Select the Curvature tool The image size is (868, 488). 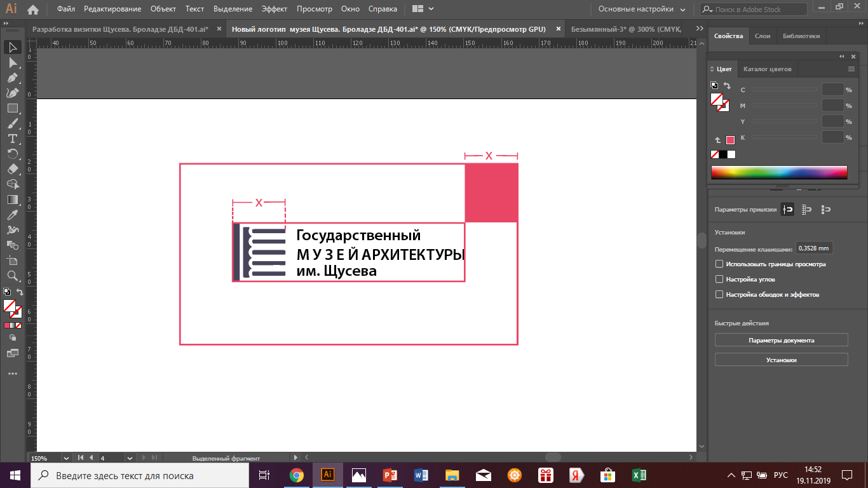pos(12,93)
